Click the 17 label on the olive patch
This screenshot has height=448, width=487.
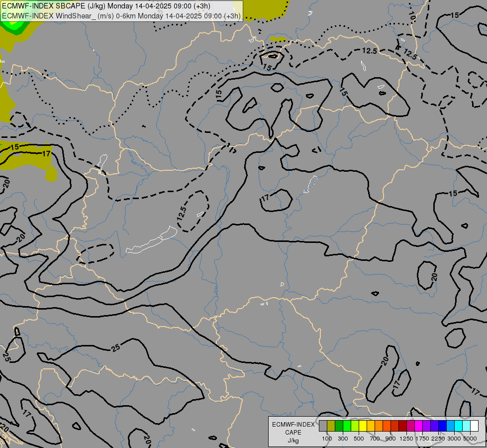[46, 154]
